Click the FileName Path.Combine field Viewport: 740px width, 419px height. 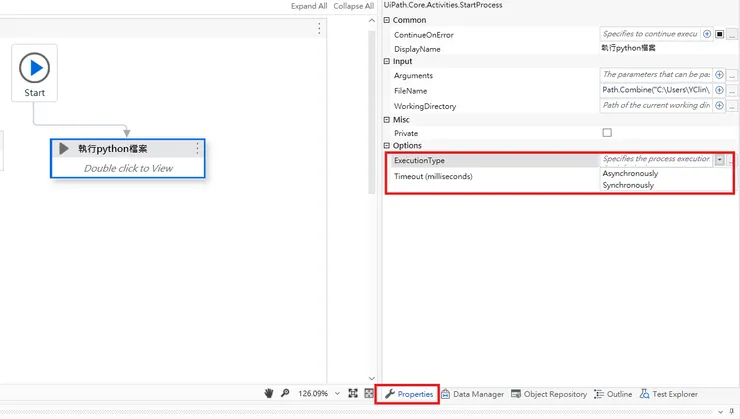click(x=656, y=90)
